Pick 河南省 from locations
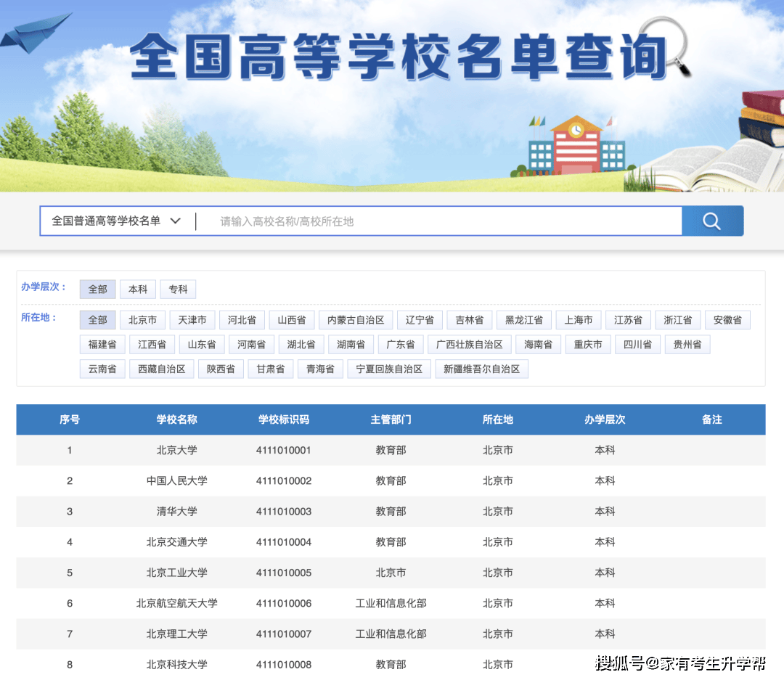The height and width of the screenshot is (680, 784). coord(251,345)
